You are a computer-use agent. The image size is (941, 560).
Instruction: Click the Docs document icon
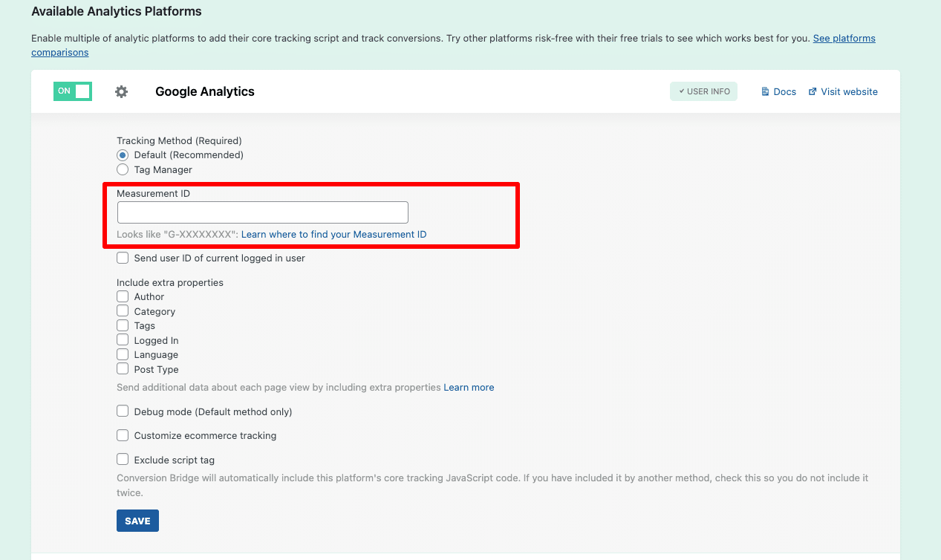(765, 91)
